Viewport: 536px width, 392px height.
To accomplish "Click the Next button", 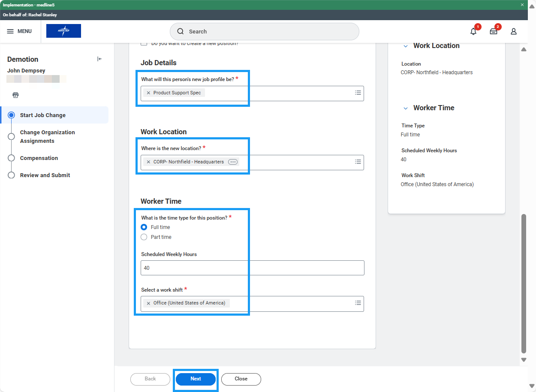I will (196, 379).
